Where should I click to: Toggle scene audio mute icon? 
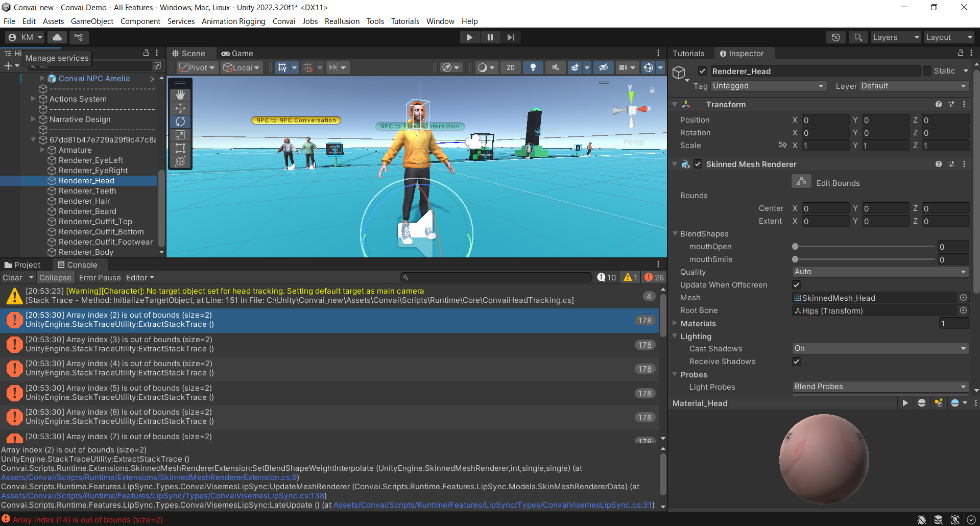(556, 67)
